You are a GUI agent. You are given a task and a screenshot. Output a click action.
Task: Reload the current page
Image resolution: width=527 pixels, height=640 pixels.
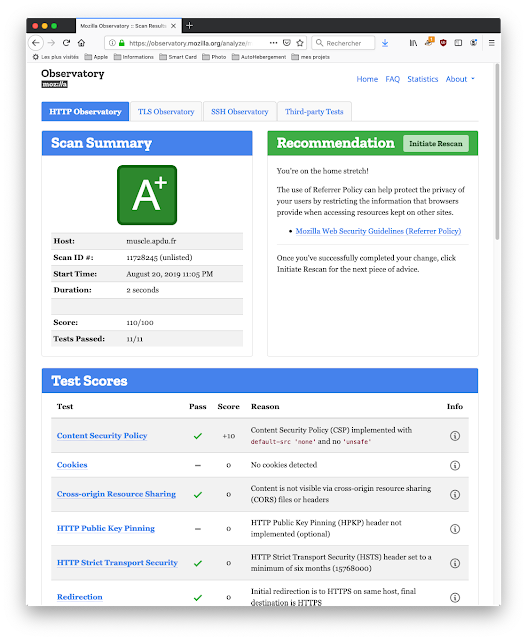coord(67,43)
